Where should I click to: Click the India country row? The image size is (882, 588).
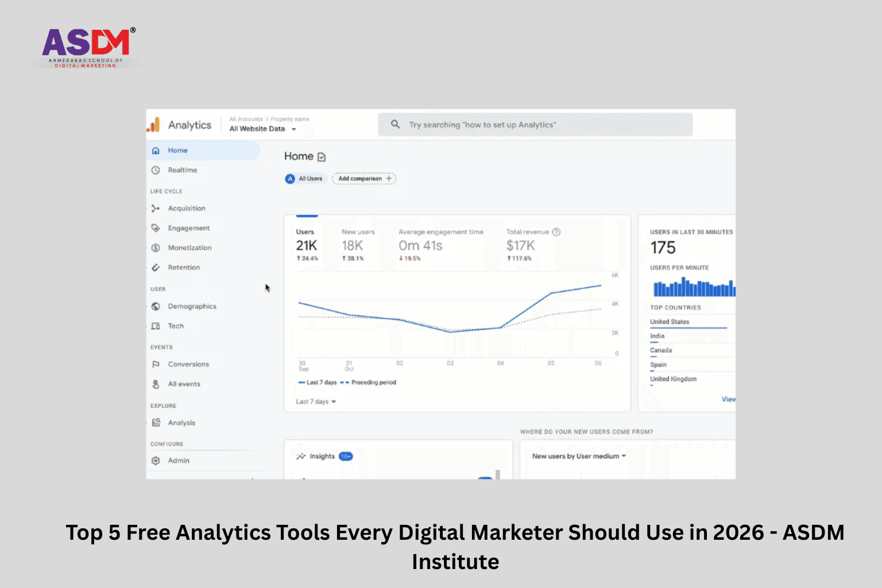point(693,337)
